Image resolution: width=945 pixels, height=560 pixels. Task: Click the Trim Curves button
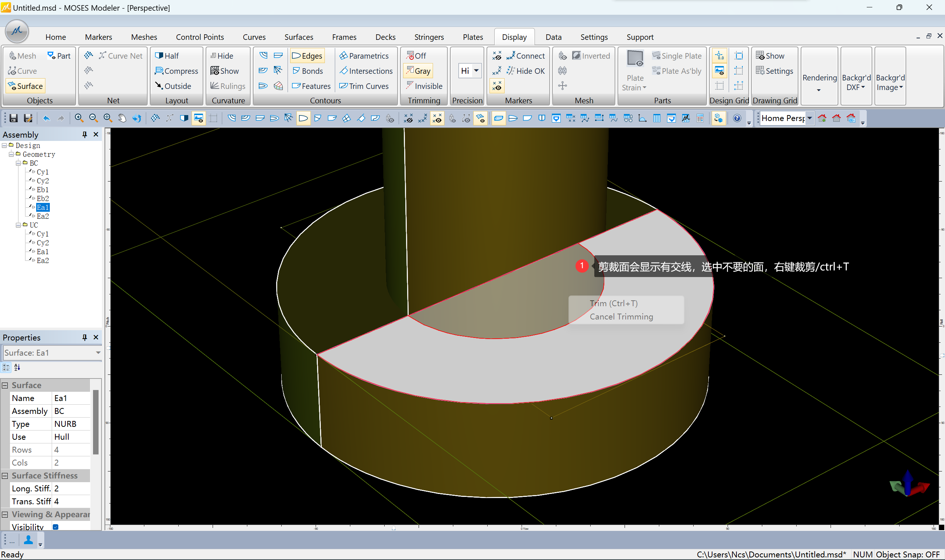pos(364,86)
